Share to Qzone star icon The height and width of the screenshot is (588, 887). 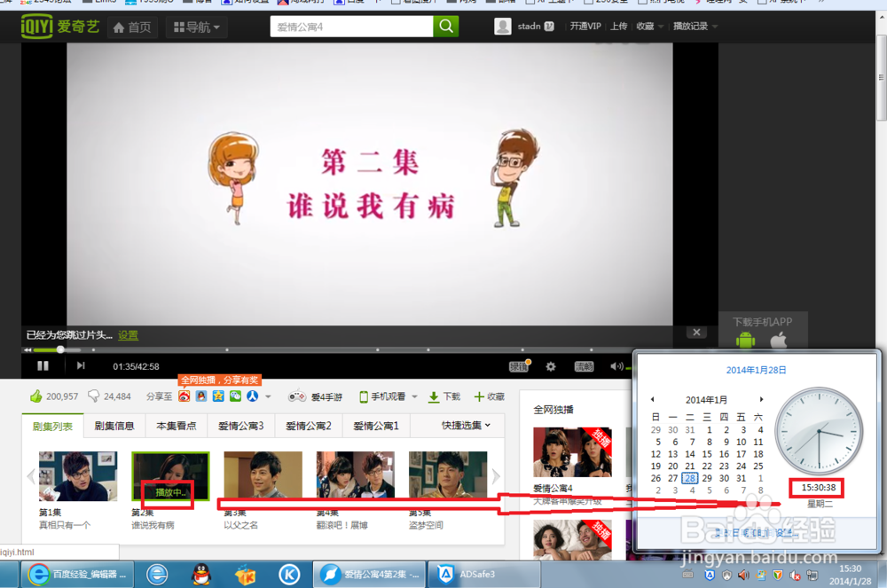[x=218, y=396]
